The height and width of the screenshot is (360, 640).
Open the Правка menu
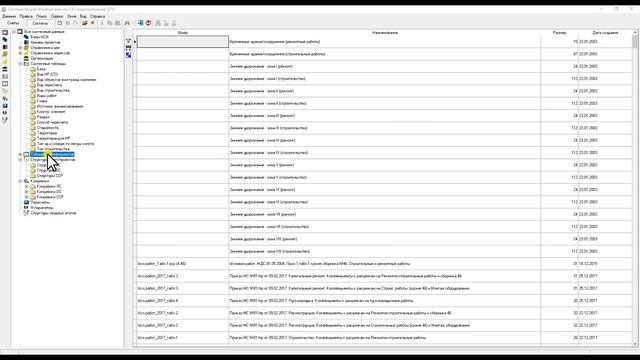(26, 16)
